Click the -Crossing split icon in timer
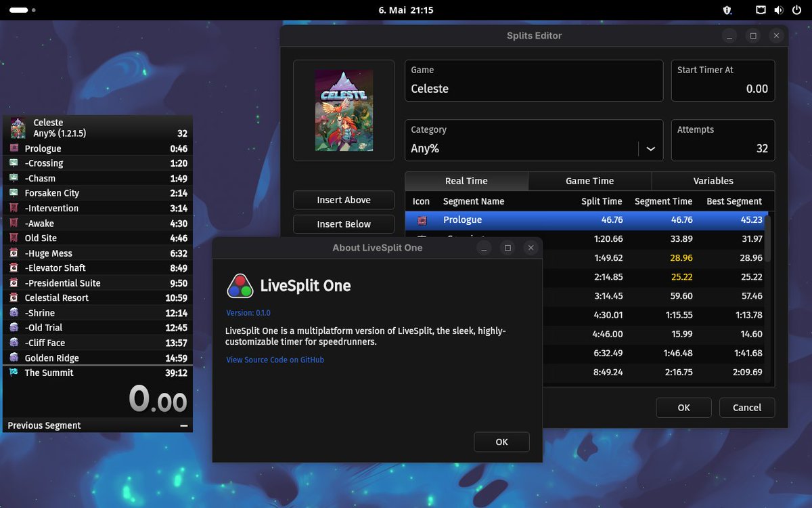Screen dimensions: 812x508 (x=14, y=163)
